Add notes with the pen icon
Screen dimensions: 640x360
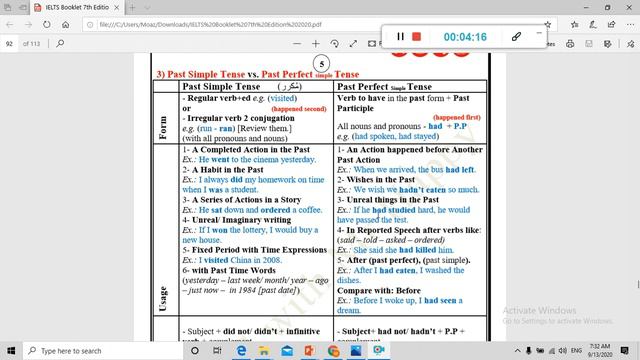[x=593, y=24]
